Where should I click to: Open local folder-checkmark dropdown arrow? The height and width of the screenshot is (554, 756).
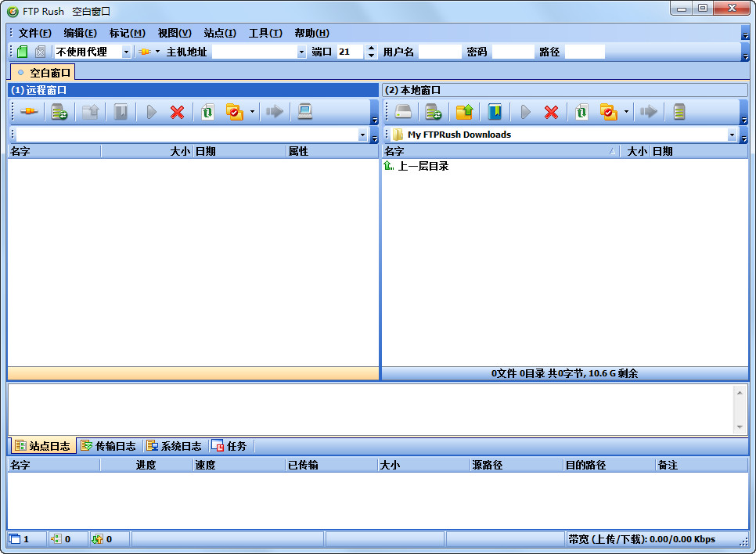tap(626, 112)
